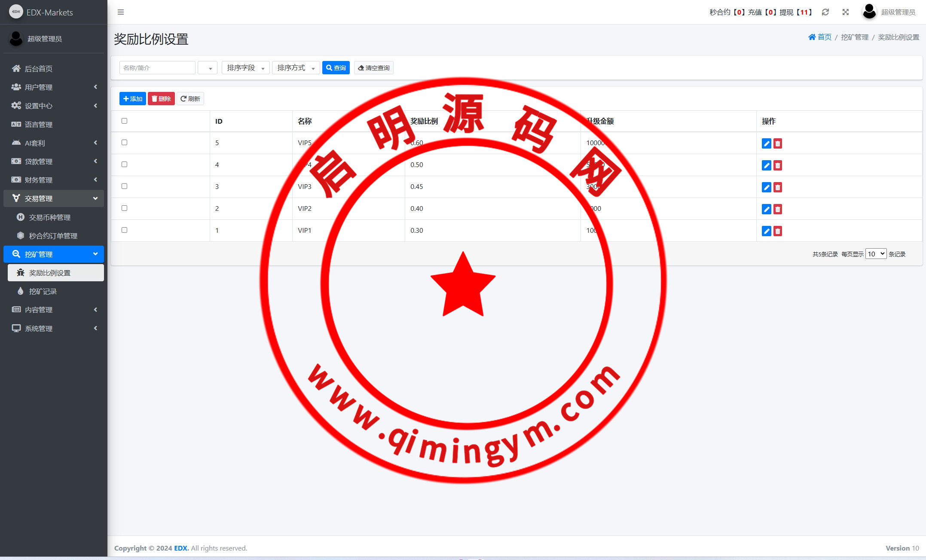Open the 排序方式 dropdown
This screenshot has height=560, width=926.
pos(296,68)
